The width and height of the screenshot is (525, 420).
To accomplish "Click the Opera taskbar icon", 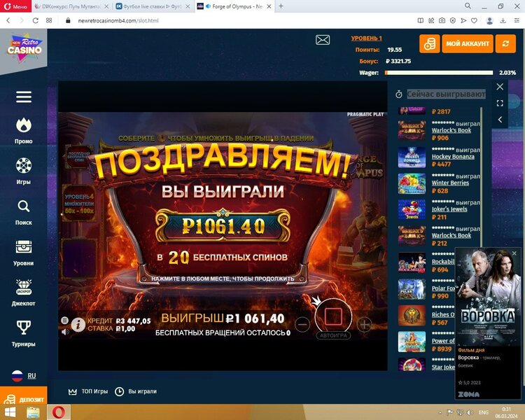I will (59, 412).
